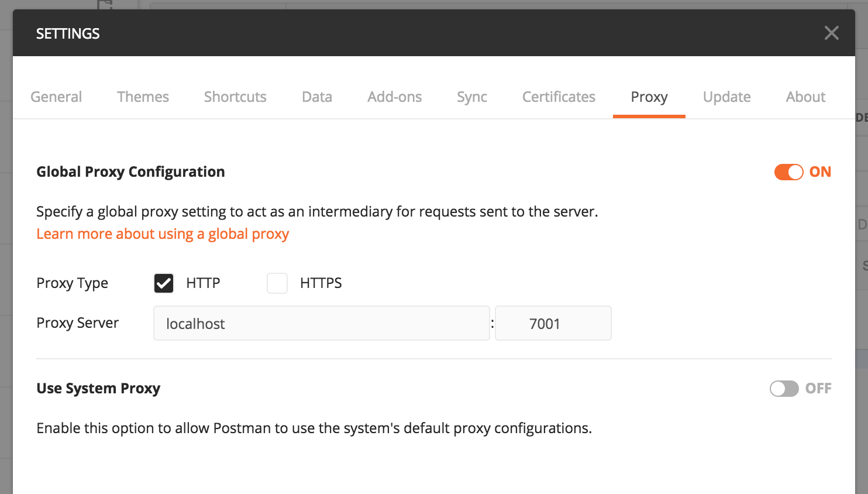The height and width of the screenshot is (494, 868).
Task: Open the General settings tab
Action: [x=56, y=97]
